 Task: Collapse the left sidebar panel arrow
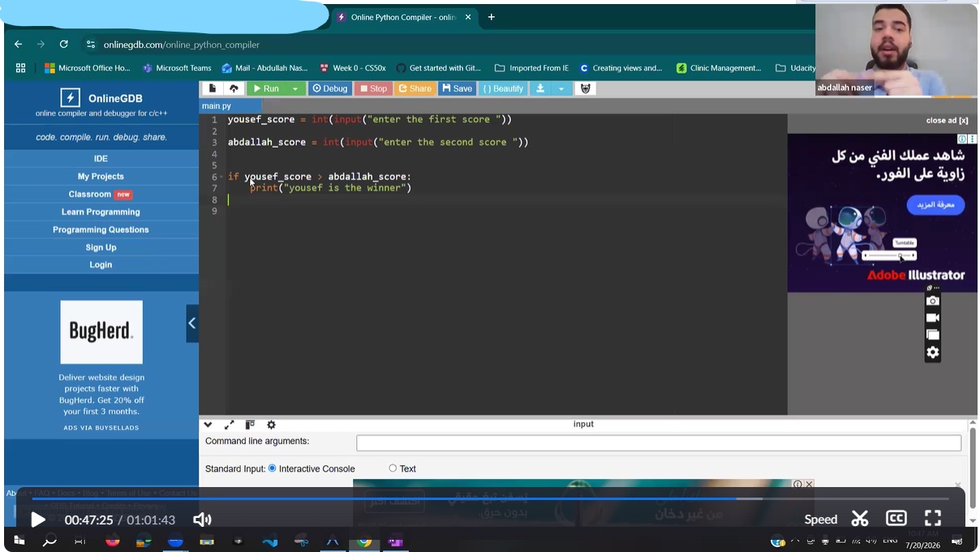[192, 323]
